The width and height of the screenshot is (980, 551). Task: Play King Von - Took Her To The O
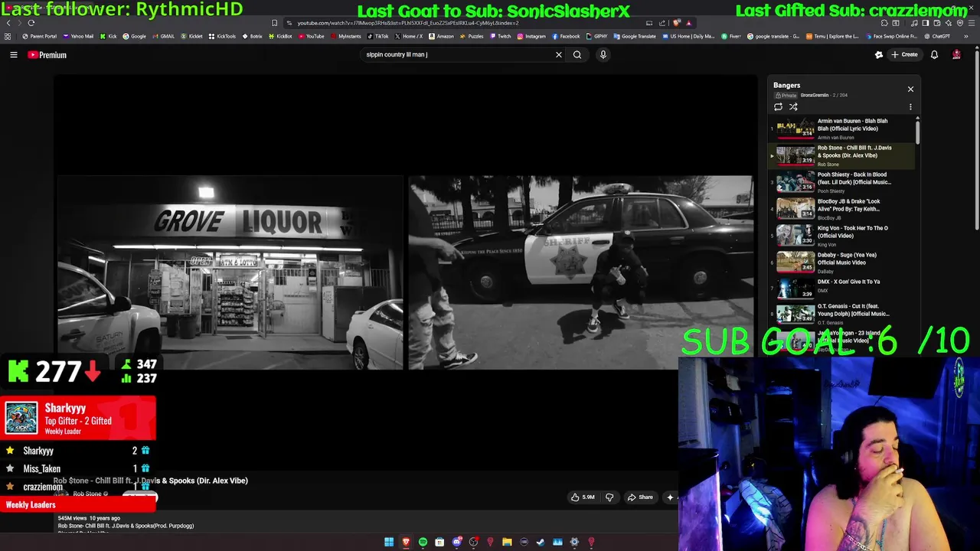[x=852, y=232]
